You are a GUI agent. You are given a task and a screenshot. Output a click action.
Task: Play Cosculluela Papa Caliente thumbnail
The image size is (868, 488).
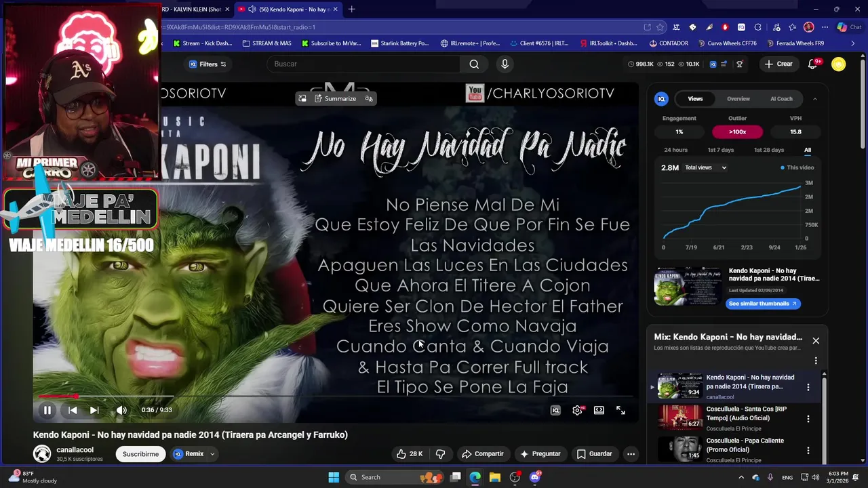680,449
